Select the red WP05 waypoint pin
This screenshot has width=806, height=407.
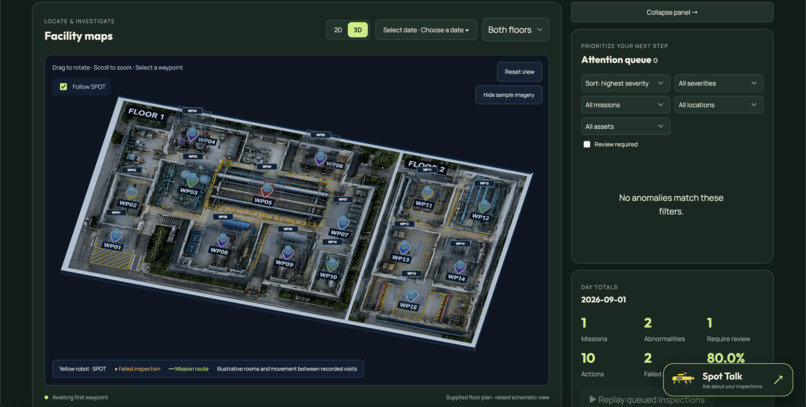266,190
